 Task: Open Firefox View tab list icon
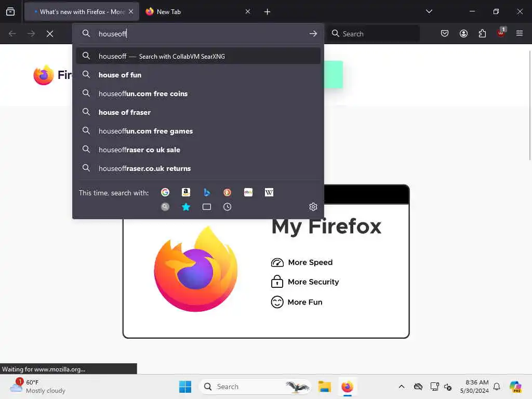[10, 11]
